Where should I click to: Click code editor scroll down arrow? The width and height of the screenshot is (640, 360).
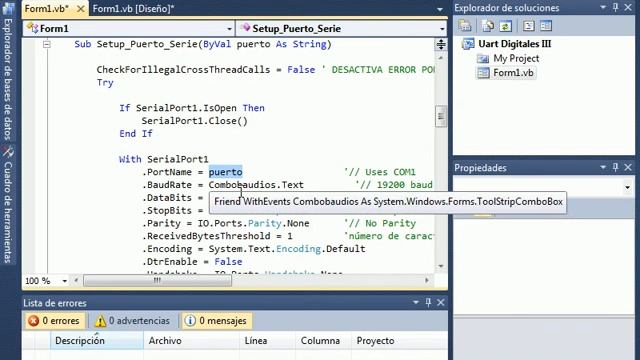click(x=441, y=267)
